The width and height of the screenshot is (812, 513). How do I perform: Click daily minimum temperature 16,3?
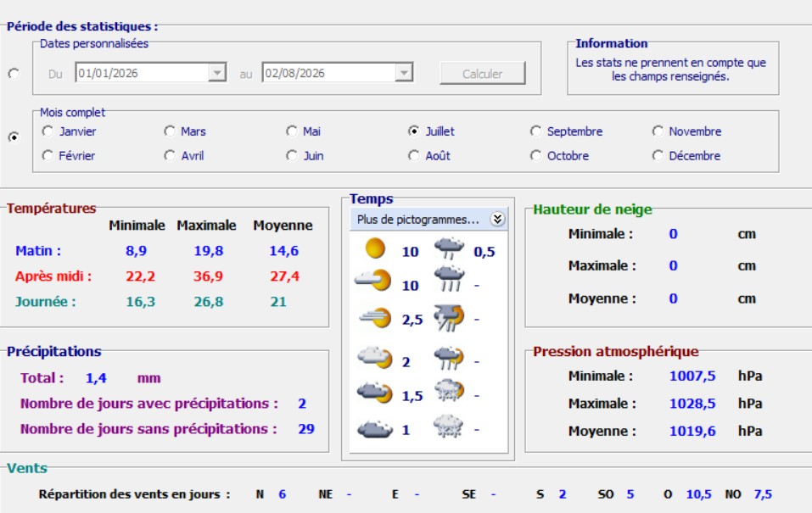pyautogui.click(x=140, y=302)
